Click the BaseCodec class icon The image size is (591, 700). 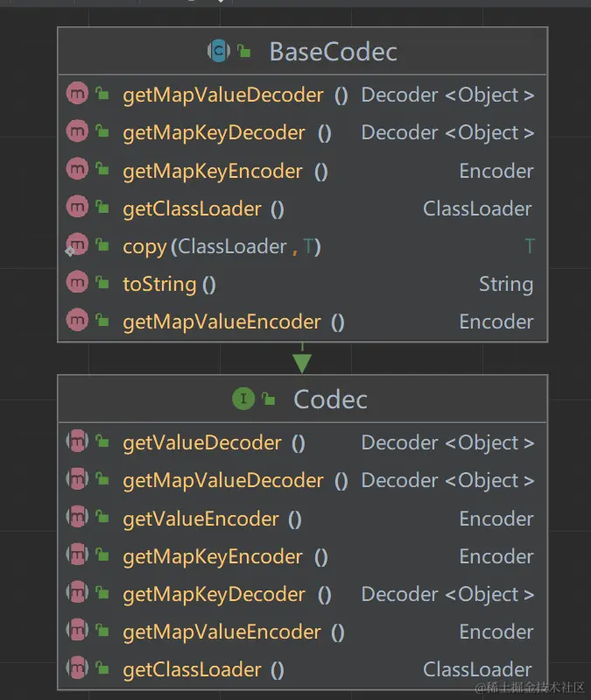[219, 51]
